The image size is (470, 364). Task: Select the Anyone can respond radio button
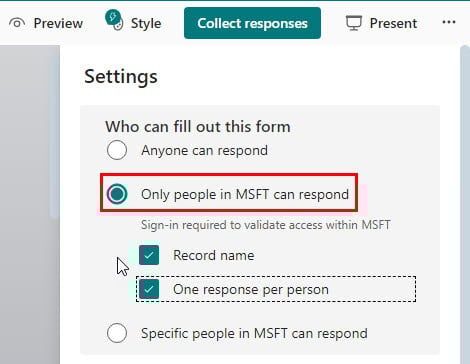click(117, 150)
